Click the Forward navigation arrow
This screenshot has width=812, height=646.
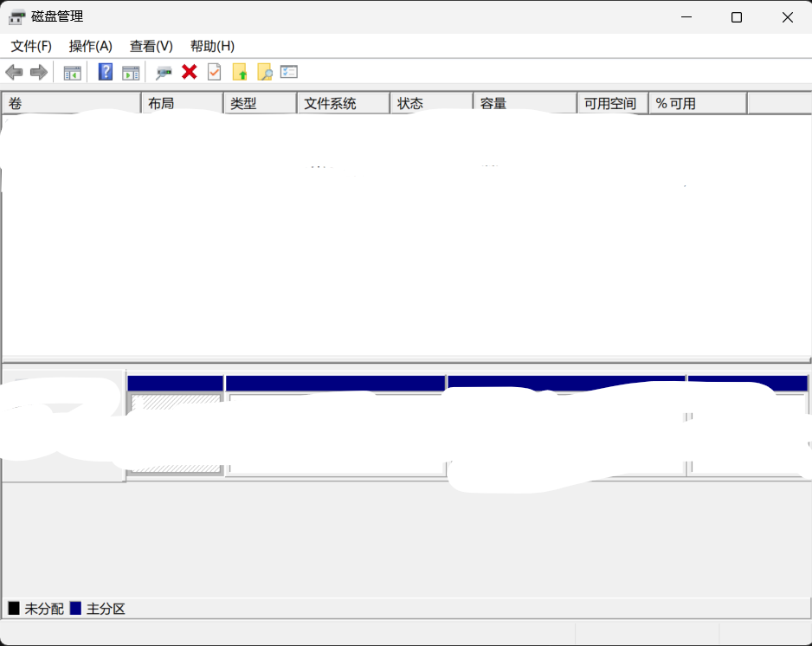(38, 72)
